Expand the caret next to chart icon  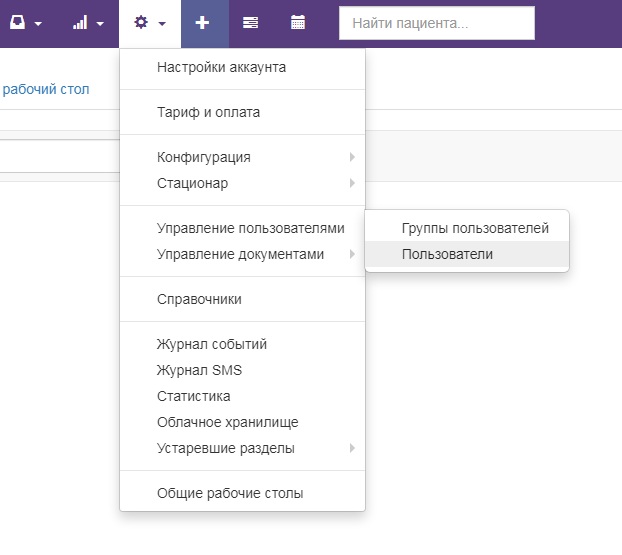(100, 24)
